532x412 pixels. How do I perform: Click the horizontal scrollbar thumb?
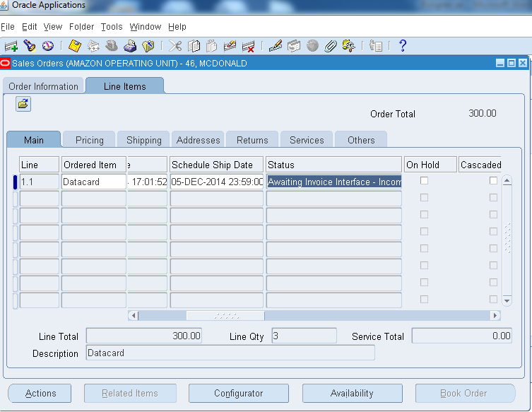click(x=225, y=316)
